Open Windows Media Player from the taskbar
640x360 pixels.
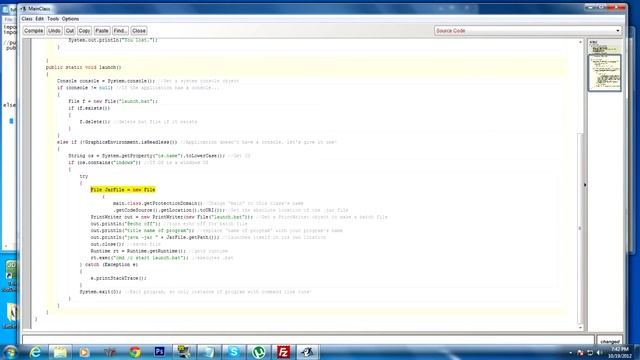point(84,352)
